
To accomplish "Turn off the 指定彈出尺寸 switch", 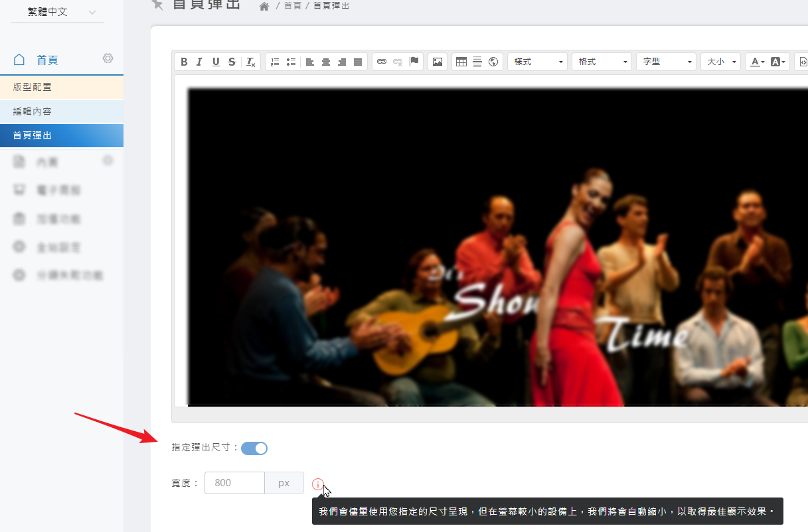I will 254,448.
